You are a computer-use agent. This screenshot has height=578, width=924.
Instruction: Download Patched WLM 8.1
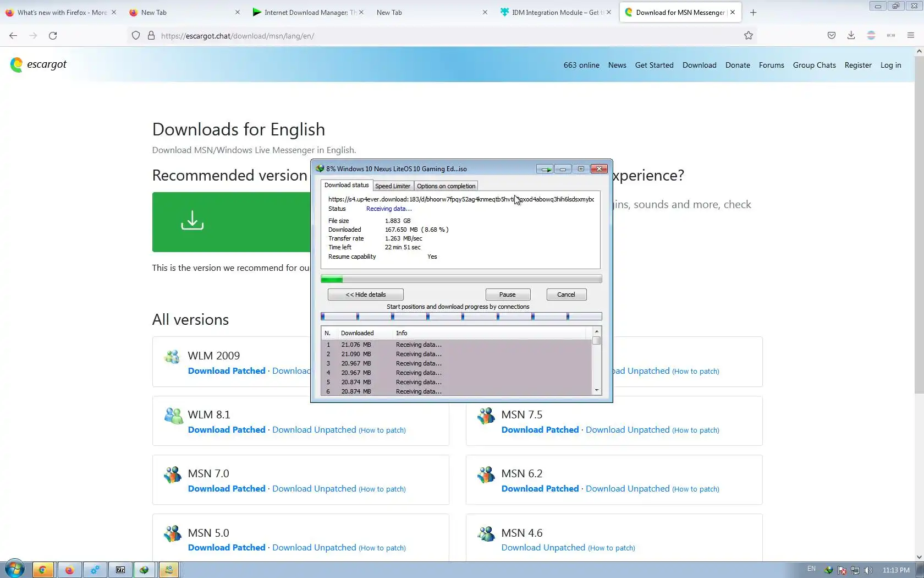pos(227,430)
